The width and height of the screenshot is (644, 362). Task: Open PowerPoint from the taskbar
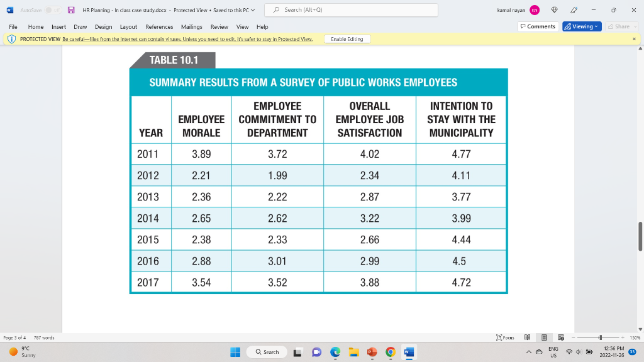(x=372, y=352)
